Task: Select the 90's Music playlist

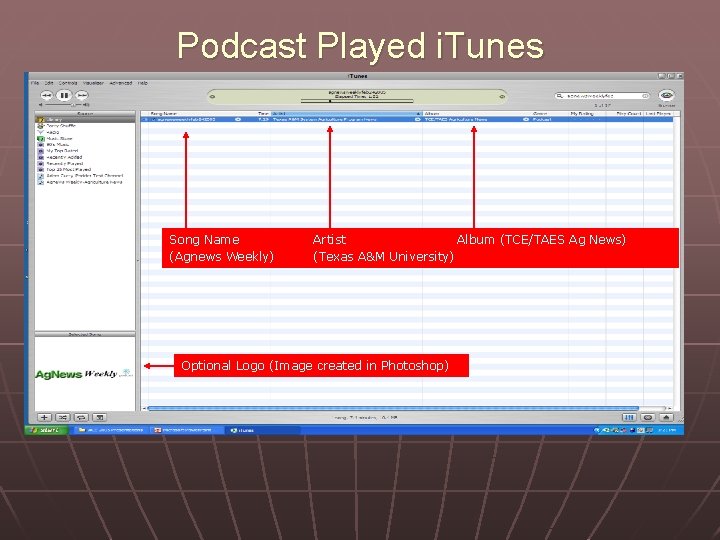Action: point(85,145)
